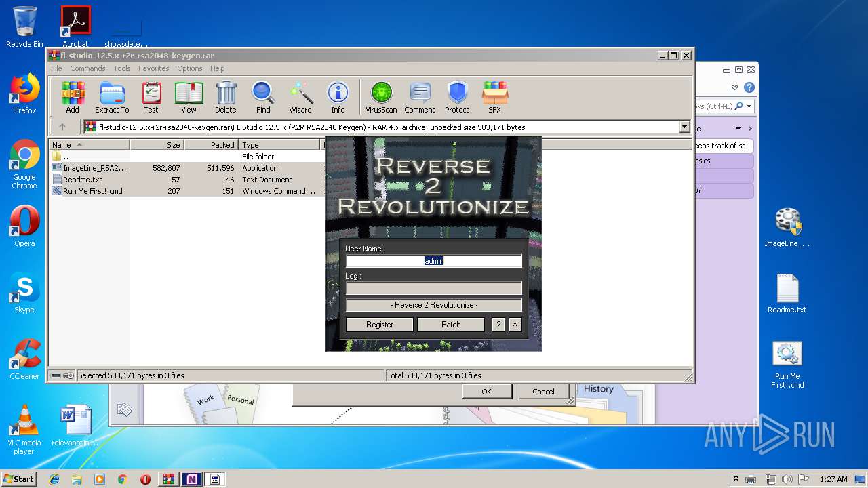Open the File menu in WinRAR
The height and width of the screenshot is (488, 868).
(56, 68)
